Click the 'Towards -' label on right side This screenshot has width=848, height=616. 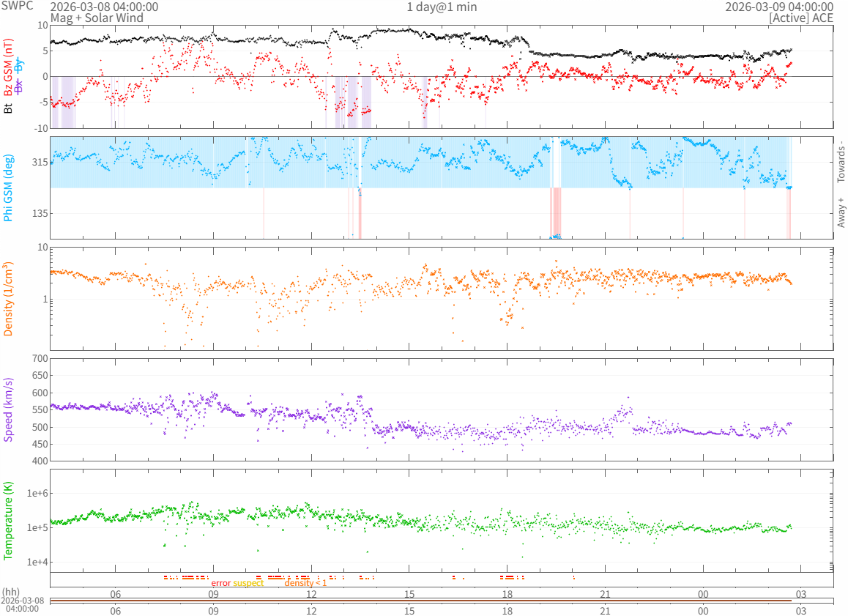[x=841, y=161]
